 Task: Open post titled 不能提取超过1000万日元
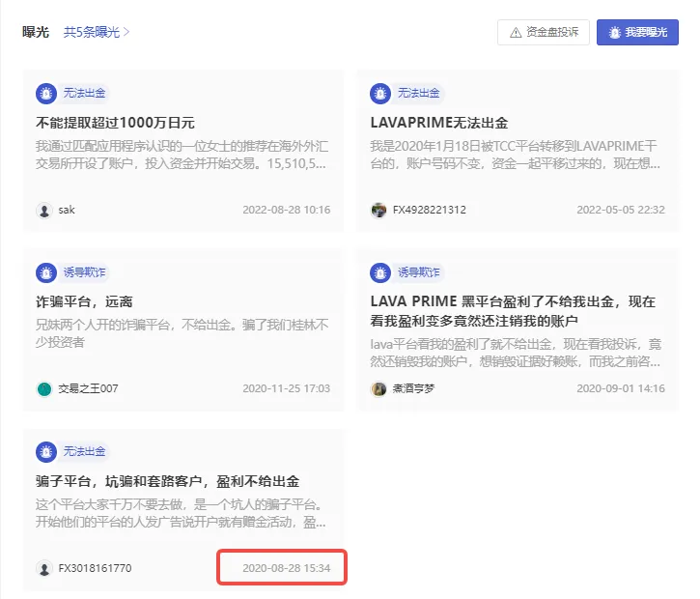coord(115,123)
